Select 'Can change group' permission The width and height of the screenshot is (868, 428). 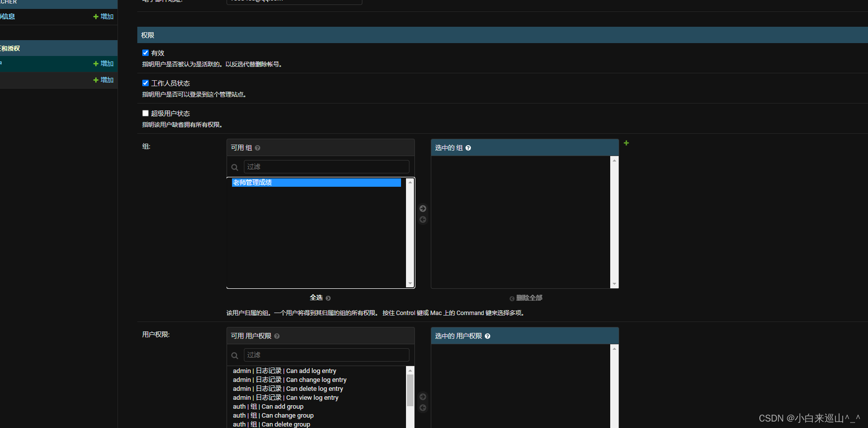pos(316,415)
